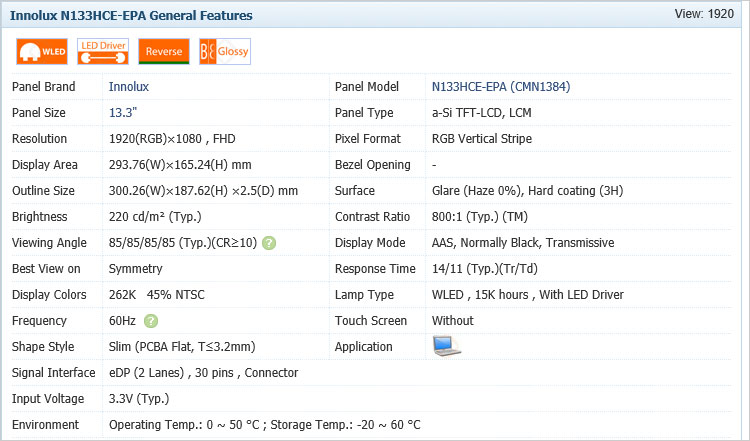Click the orange Reverse badge icon
Image resolution: width=750 pixels, height=441 pixels.
(164, 51)
